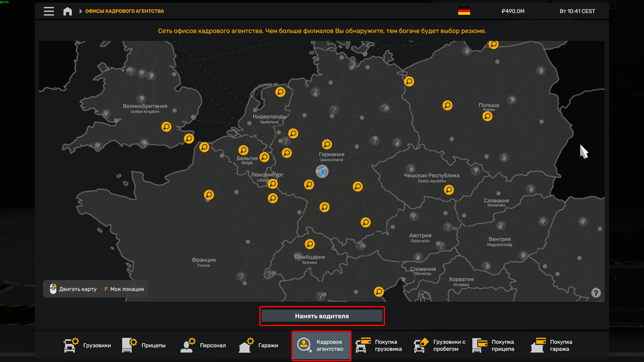Click the Швейцария country label
The height and width of the screenshot is (362, 644).
310,257
